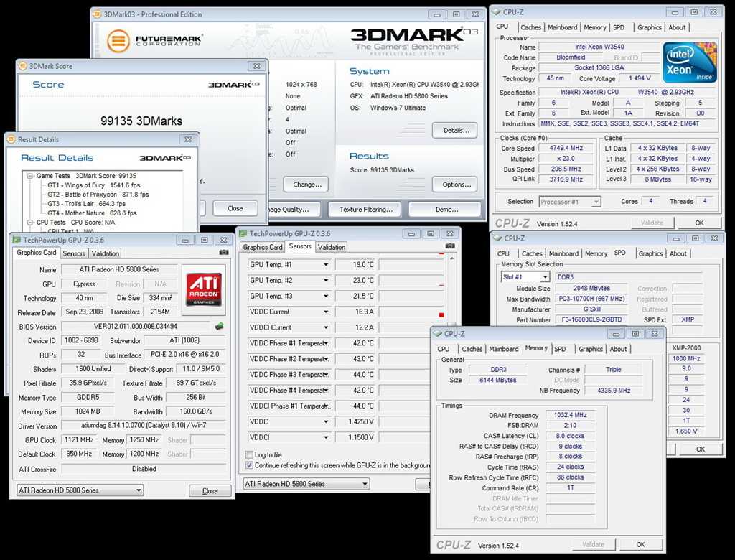Click the title icon of the CPU-Z SPD window
The height and width of the screenshot is (560, 735).
pyautogui.click(x=498, y=238)
